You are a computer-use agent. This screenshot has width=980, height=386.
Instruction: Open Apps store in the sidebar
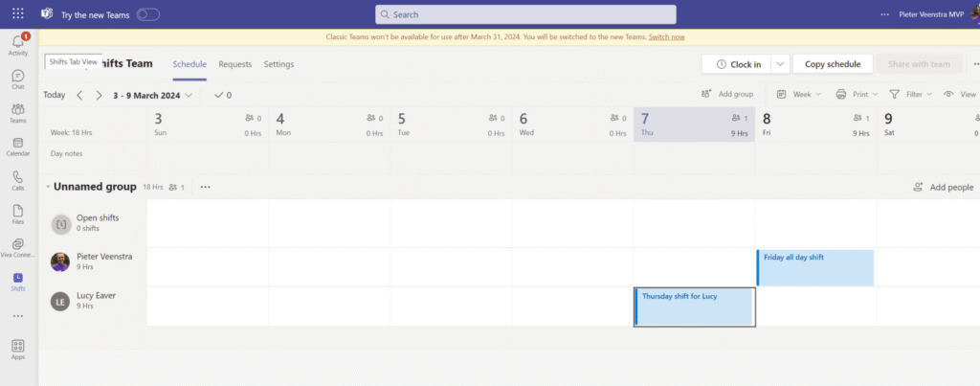pos(18,350)
